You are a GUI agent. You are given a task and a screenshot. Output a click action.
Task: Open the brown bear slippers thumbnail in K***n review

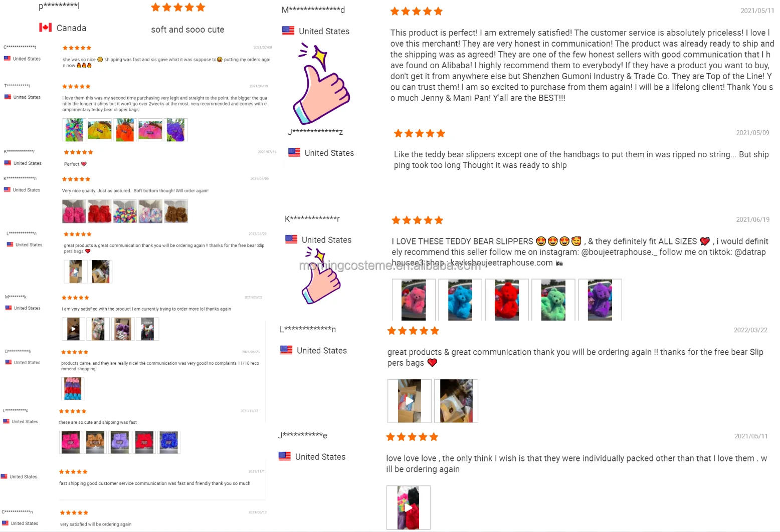176,211
